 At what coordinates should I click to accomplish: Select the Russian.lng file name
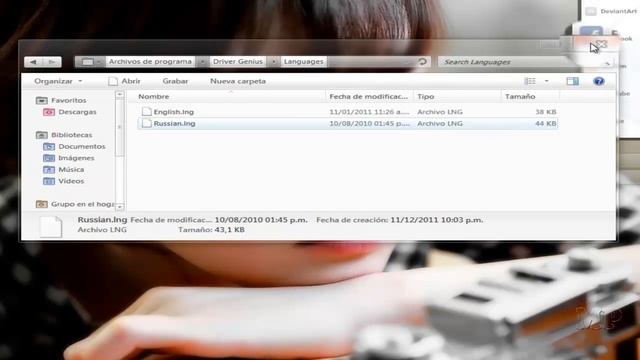click(x=174, y=123)
